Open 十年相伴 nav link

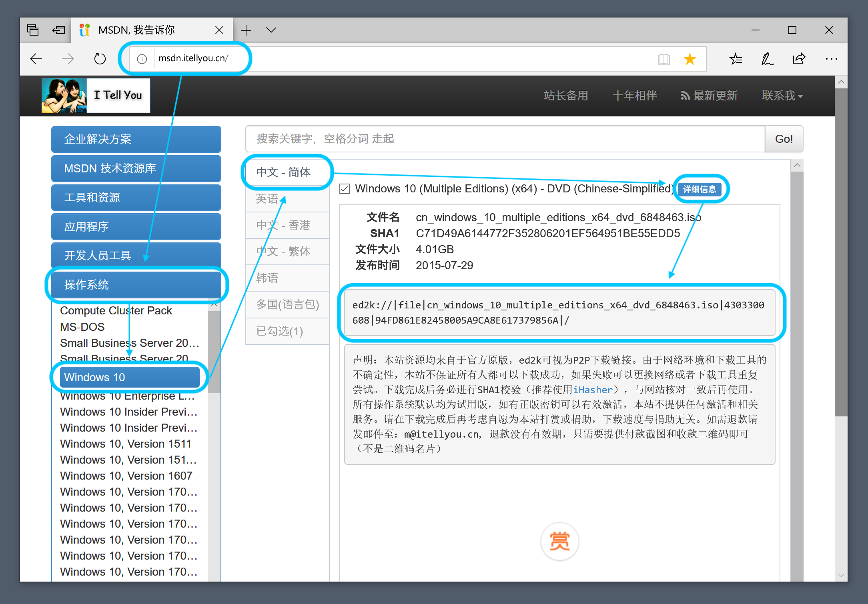(635, 96)
